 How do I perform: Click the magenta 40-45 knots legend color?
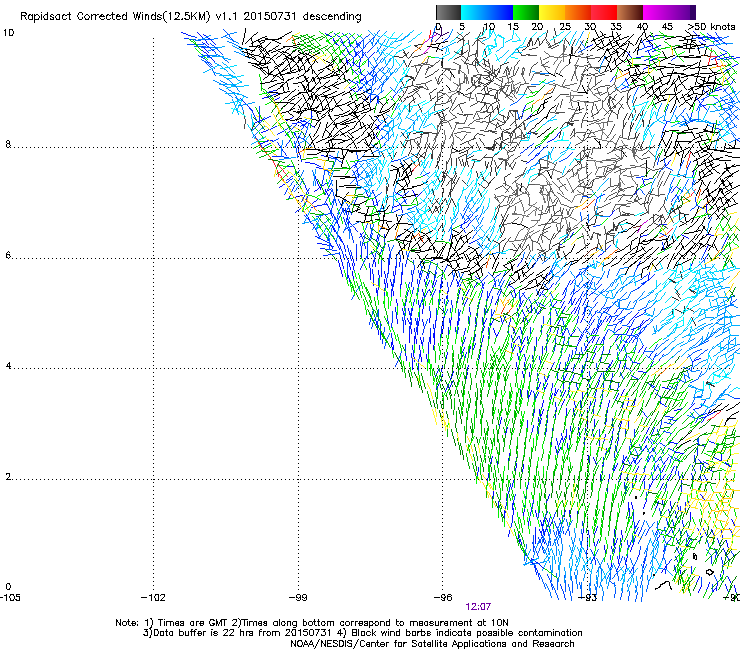coord(656,12)
